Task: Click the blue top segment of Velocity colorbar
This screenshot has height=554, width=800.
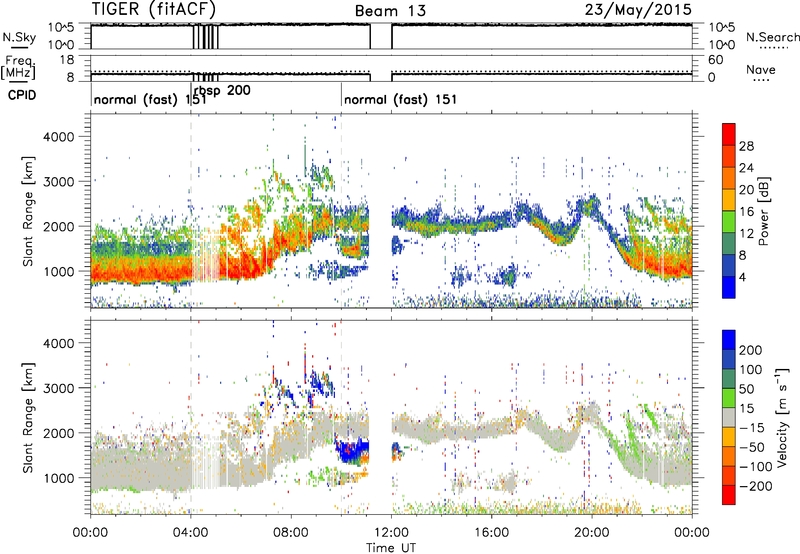Action: [x=729, y=340]
